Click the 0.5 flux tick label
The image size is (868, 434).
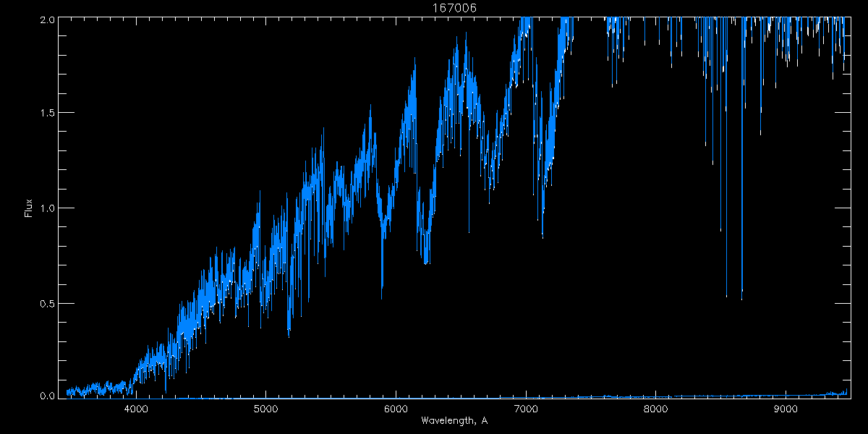(47, 304)
